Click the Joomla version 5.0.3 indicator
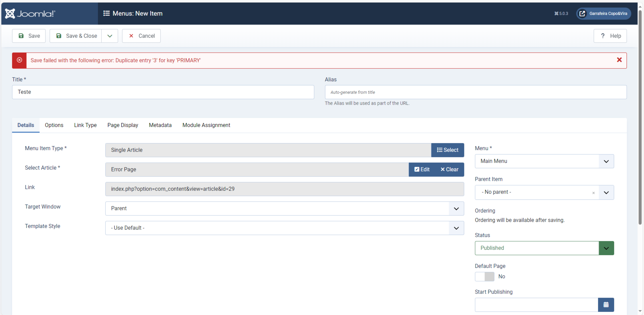This screenshot has width=644, height=315. coord(561,14)
